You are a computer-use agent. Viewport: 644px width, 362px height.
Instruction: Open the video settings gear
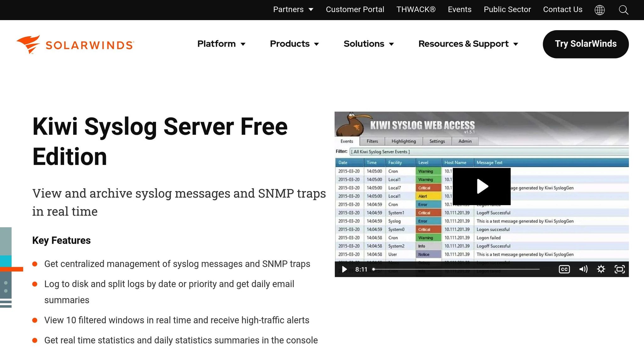pos(601,269)
